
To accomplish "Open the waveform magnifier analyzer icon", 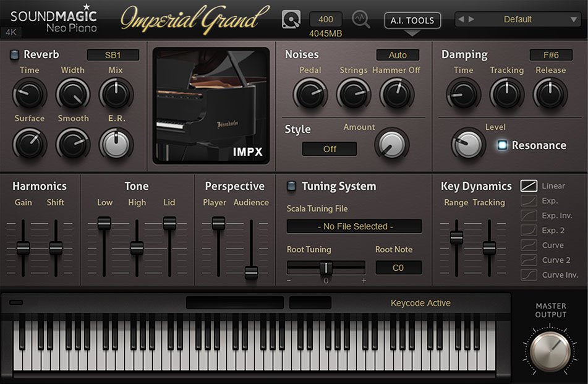I will tap(361, 19).
